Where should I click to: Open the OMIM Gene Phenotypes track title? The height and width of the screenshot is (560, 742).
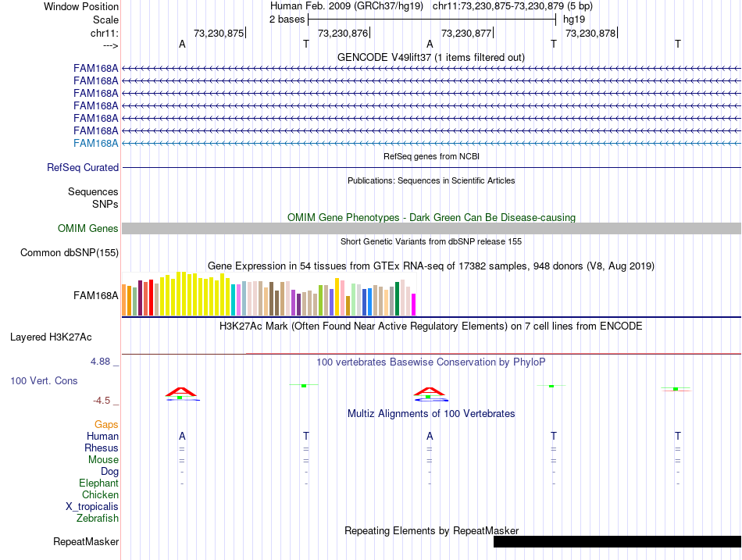point(431,217)
